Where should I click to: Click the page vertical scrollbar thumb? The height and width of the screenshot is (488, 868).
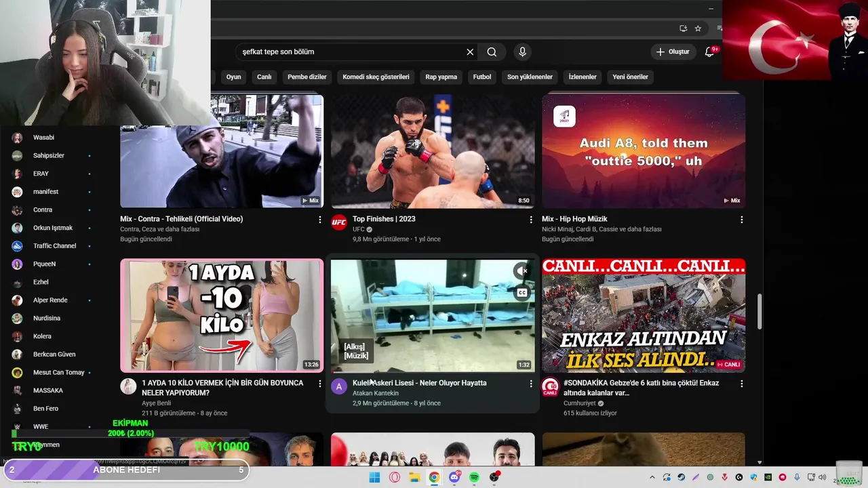(759, 311)
